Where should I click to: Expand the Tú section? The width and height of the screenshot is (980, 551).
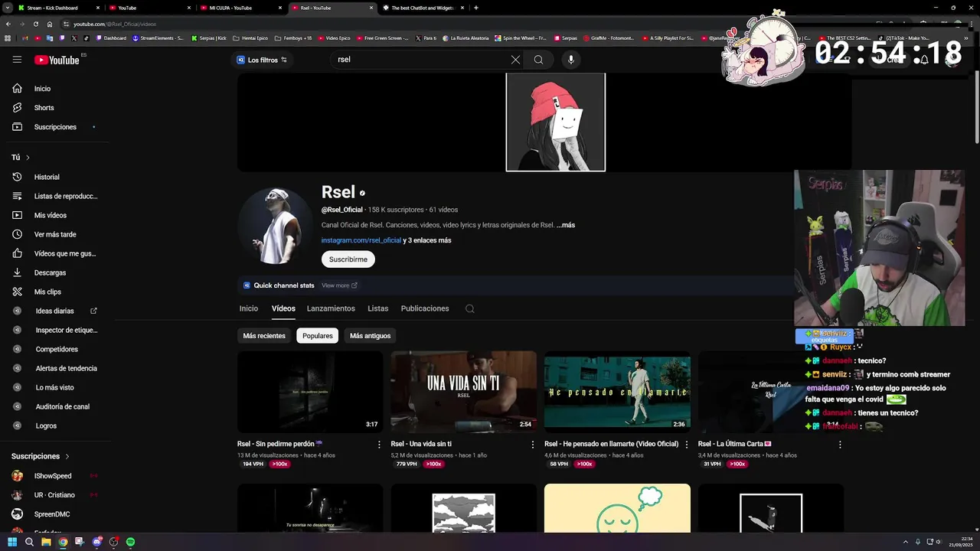tap(21, 158)
